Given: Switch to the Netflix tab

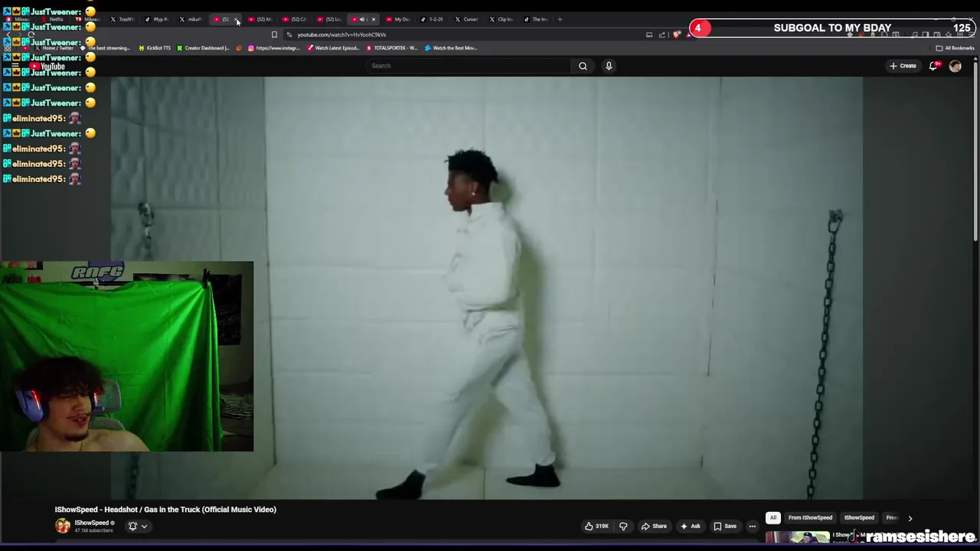Looking at the screenshot, I should pos(54,19).
